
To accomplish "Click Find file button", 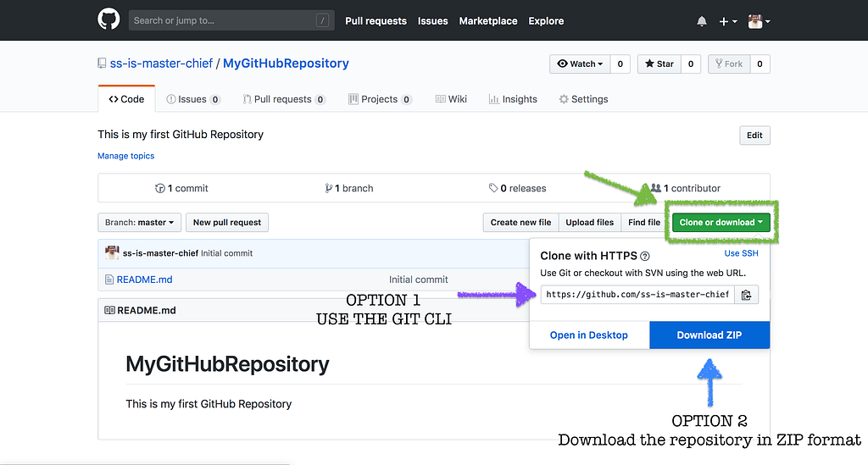I will pyautogui.click(x=644, y=222).
